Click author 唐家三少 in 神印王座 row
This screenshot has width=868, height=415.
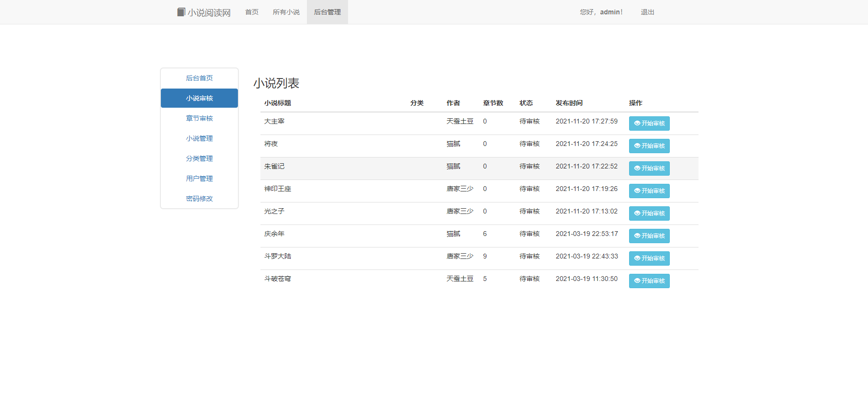click(460, 189)
